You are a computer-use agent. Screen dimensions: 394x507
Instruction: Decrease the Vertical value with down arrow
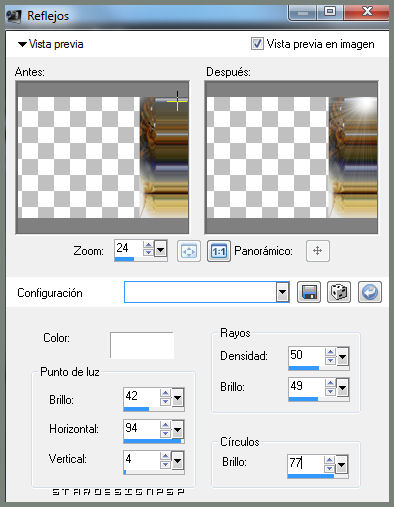point(165,464)
